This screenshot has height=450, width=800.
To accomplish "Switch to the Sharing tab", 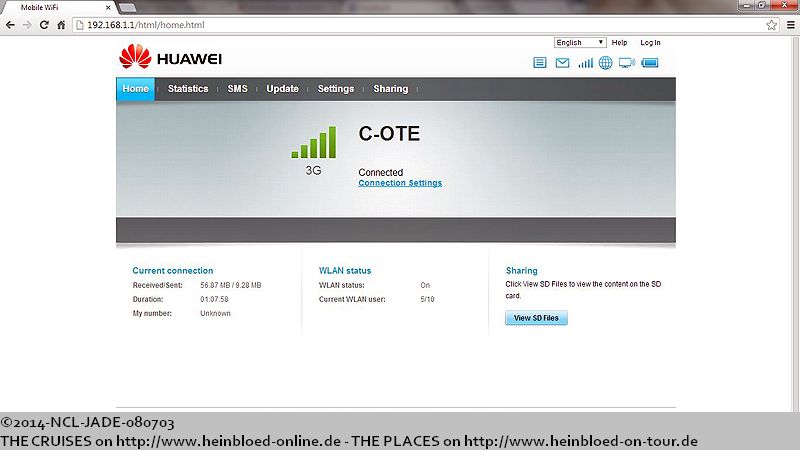I will [390, 89].
